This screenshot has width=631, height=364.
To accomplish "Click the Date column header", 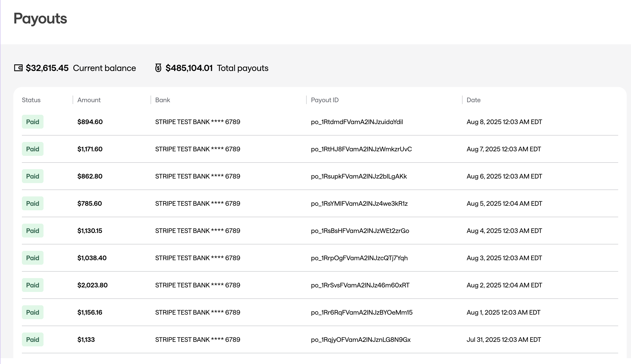I will (474, 100).
